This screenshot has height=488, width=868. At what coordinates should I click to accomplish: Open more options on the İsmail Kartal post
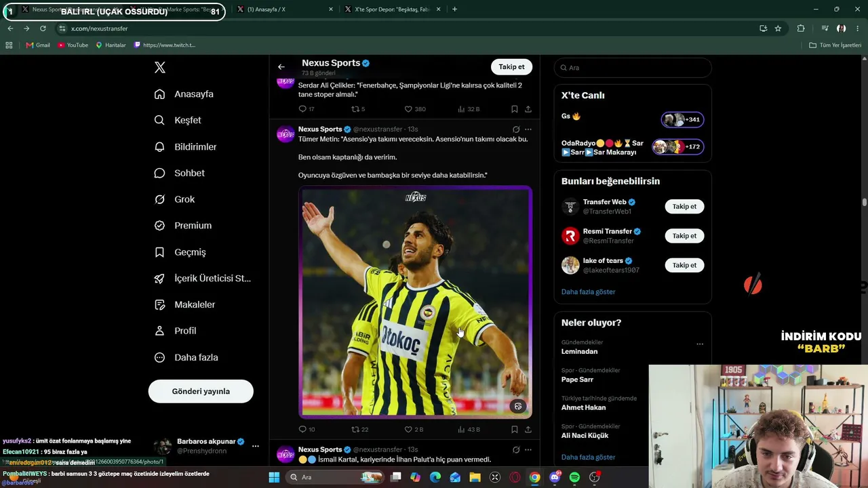click(528, 450)
